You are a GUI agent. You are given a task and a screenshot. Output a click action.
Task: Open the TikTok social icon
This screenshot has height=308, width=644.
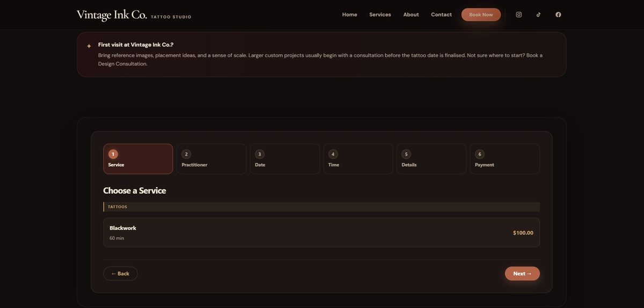[538, 14]
